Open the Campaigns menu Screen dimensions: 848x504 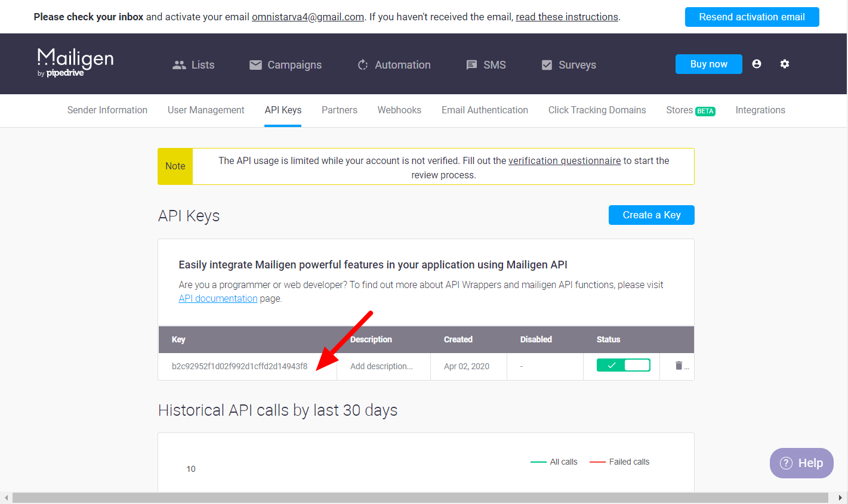pos(285,65)
